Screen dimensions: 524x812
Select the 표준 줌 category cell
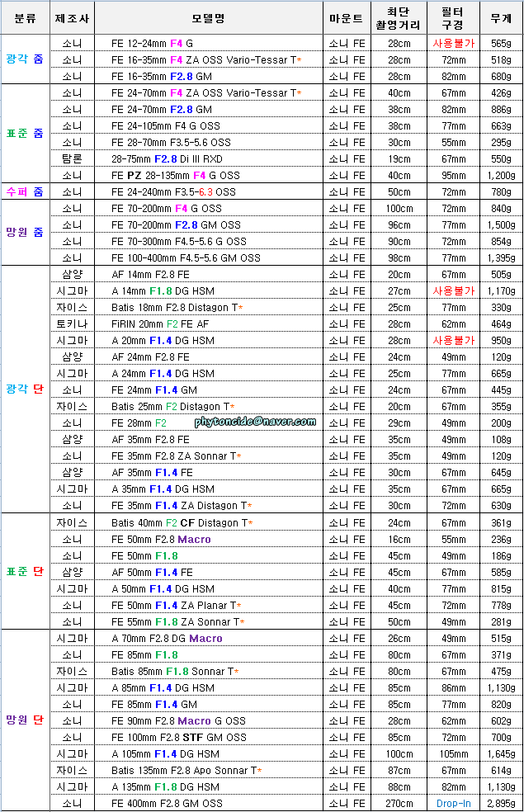(25, 134)
